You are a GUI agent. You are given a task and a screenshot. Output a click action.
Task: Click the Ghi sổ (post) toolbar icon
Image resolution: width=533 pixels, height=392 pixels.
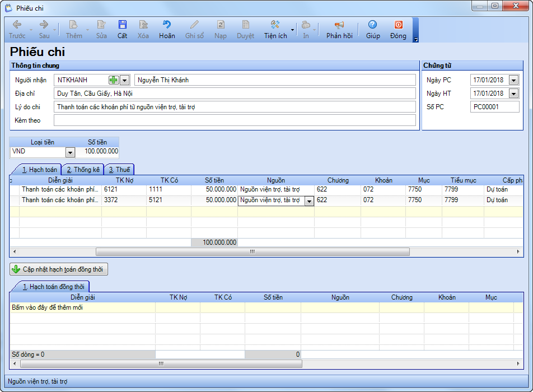tap(194, 30)
